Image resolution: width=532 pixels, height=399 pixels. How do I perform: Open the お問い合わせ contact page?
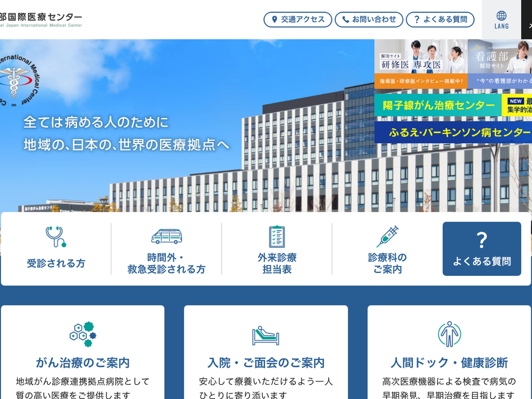coord(369,20)
